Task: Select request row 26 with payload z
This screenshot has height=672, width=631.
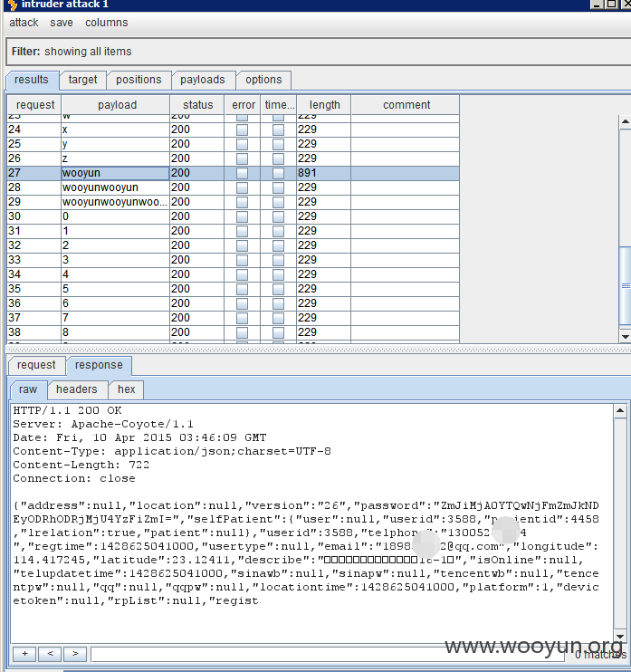Action: (233, 158)
